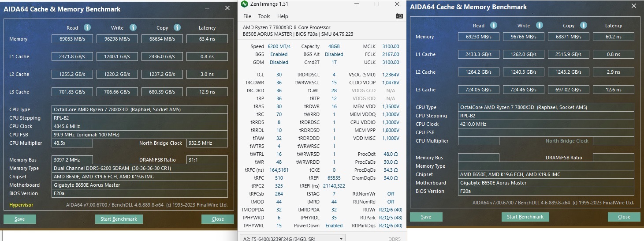Click PowerDown value Enabled in ZenTimings
Screen dimensions: 644x241
[x=334, y=226]
